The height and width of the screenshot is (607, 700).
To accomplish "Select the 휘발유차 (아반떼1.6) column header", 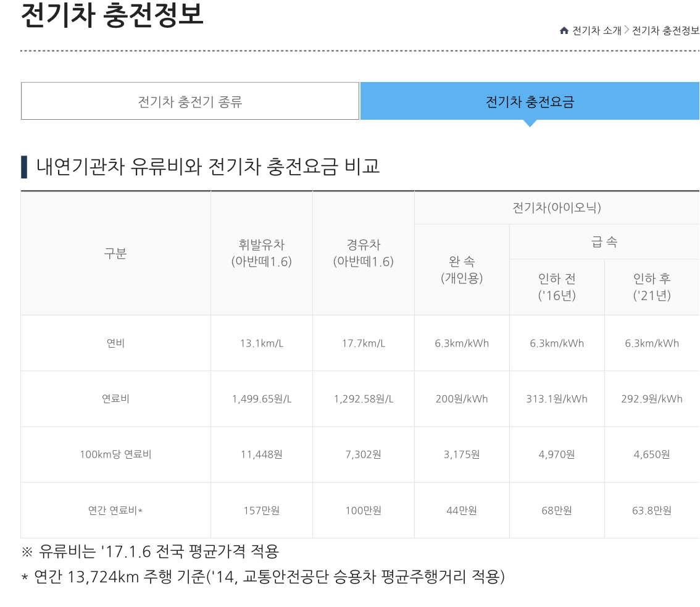I will click(x=262, y=253).
